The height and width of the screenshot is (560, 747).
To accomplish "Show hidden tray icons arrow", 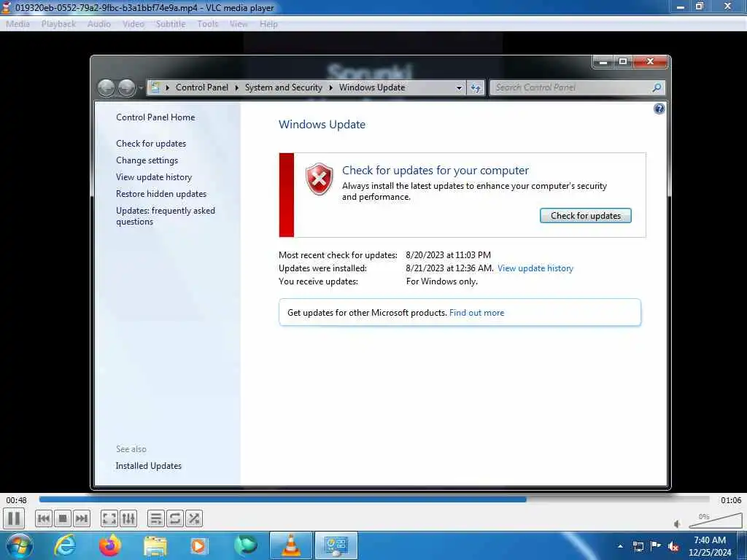I will point(620,546).
